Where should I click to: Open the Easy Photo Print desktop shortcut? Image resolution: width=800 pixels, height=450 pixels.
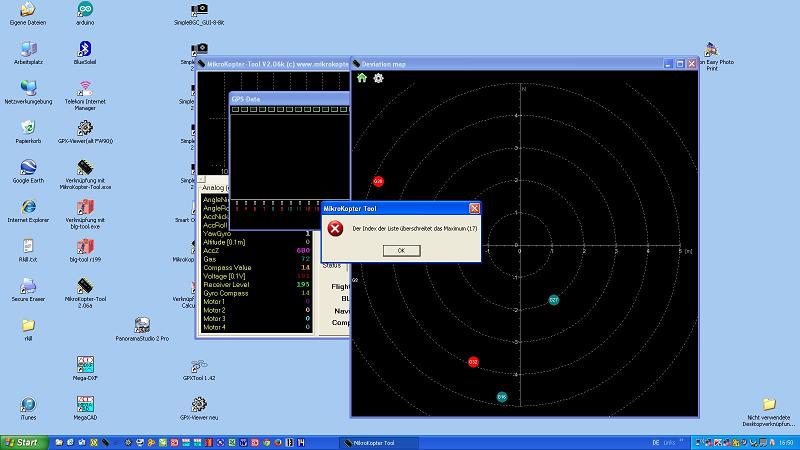pyautogui.click(x=712, y=56)
